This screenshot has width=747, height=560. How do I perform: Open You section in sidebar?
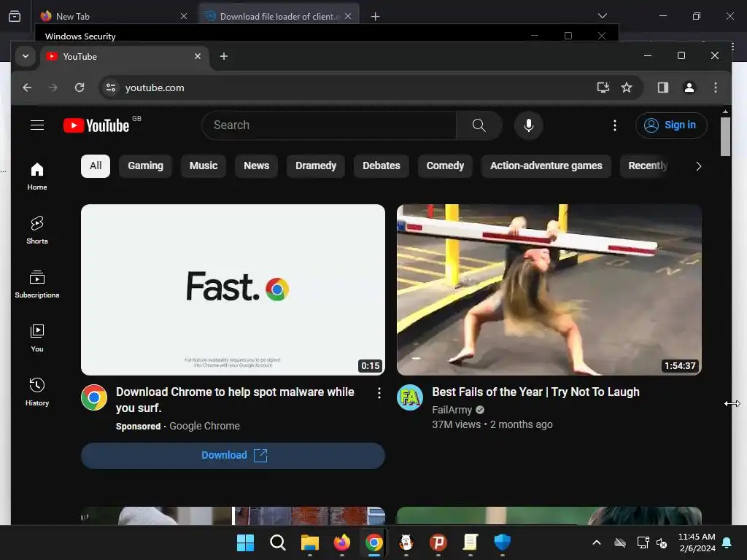coord(37,338)
